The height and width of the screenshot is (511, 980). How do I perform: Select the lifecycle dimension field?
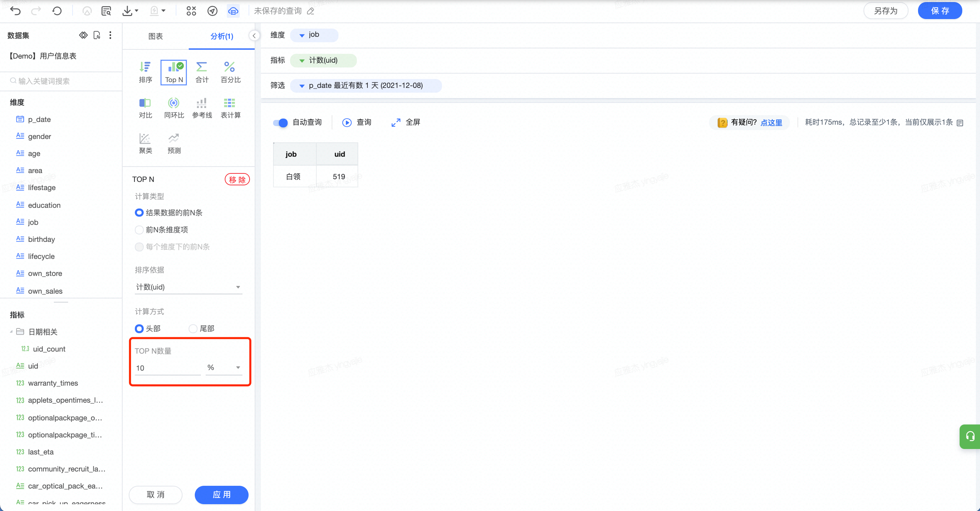click(x=41, y=256)
